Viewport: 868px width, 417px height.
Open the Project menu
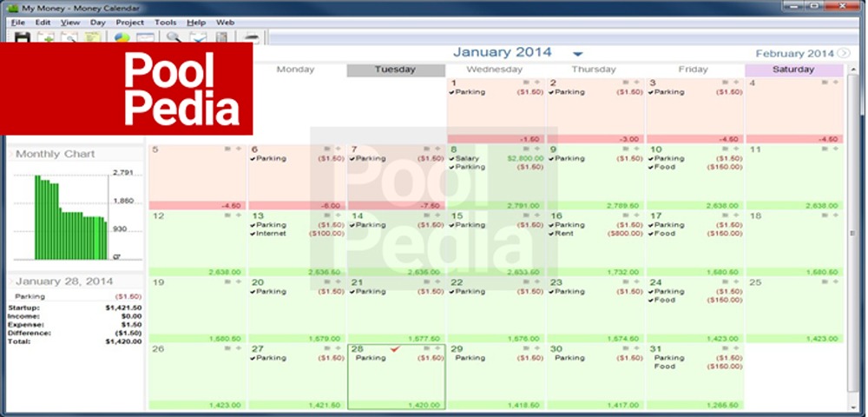click(x=129, y=22)
